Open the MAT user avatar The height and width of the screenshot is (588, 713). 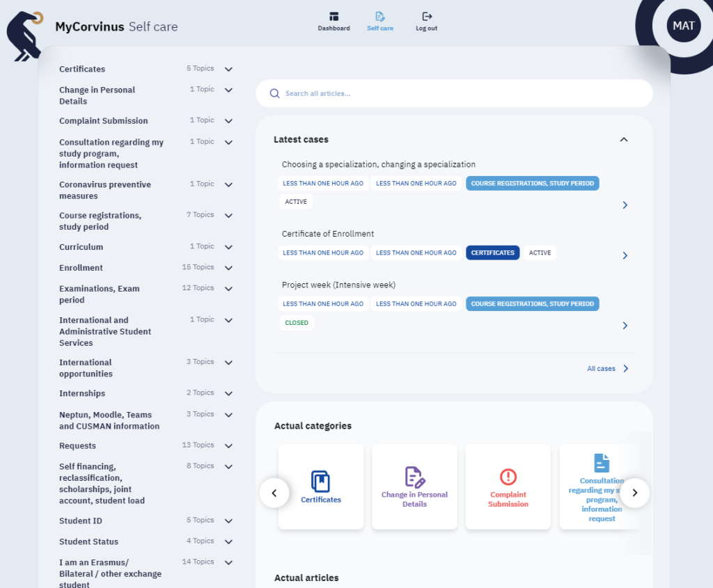(684, 26)
